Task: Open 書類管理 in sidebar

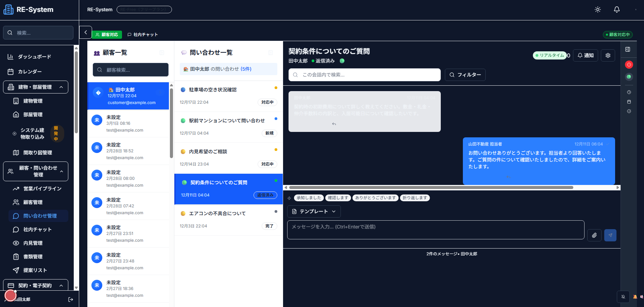Action: click(38, 257)
